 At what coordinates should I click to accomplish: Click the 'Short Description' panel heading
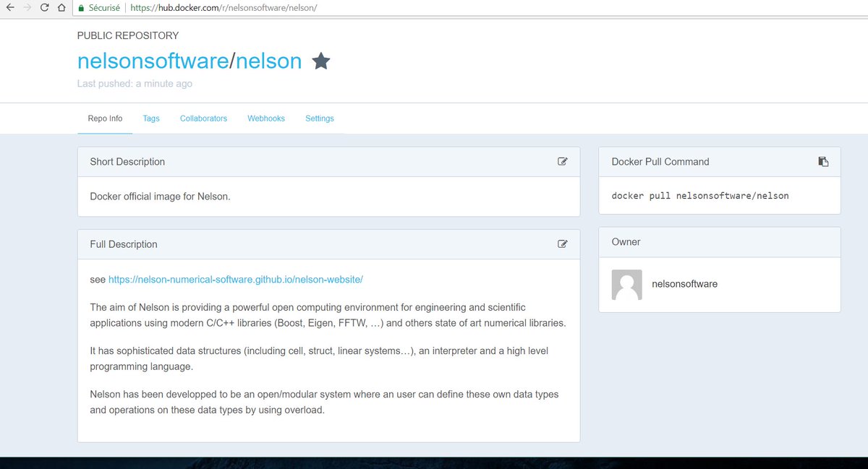pos(127,162)
